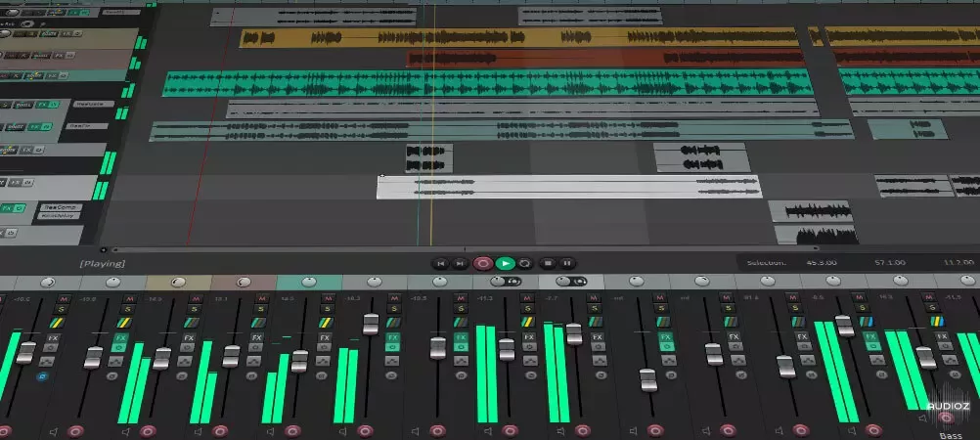Jump to project end in transport
980x440 pixels.
[x=460, y=263]
